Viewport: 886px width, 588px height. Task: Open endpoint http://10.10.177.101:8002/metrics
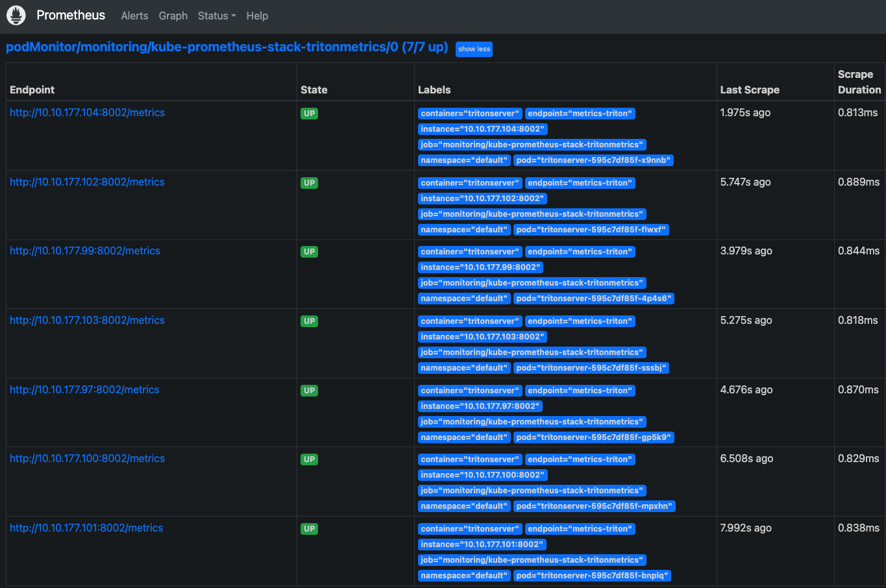point(86,528)
